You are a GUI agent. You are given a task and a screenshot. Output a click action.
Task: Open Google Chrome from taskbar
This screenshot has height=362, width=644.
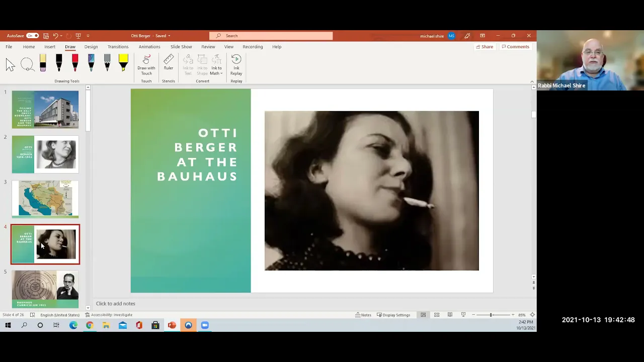(x=90, y=325)
